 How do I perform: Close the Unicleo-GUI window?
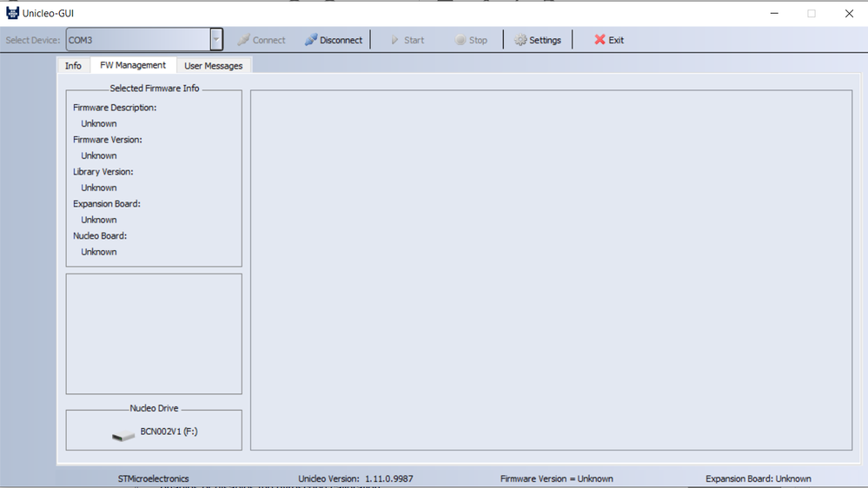[849, 13]
